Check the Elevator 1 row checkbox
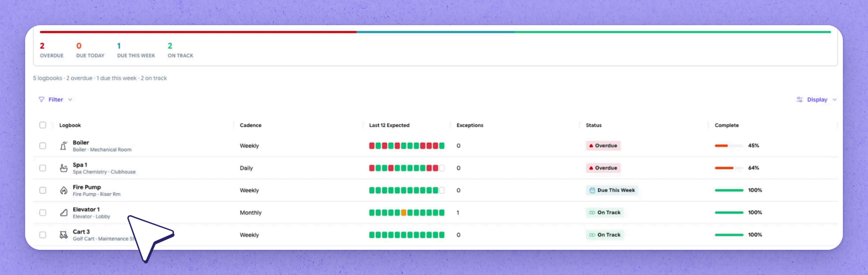 [43, 213]
